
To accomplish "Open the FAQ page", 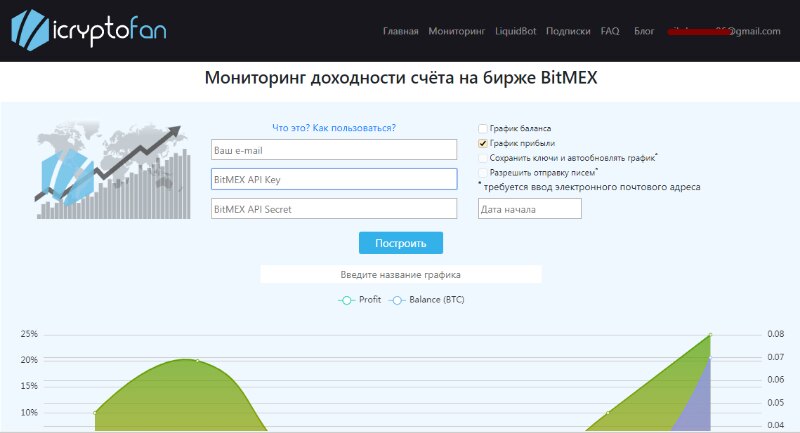I will pyautogui.click(x=610, y=32).
